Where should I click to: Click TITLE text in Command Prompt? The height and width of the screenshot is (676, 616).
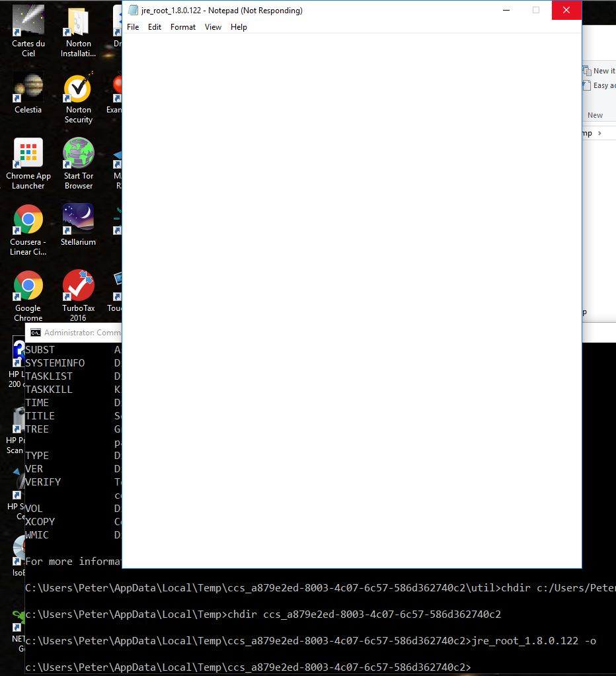40,416
